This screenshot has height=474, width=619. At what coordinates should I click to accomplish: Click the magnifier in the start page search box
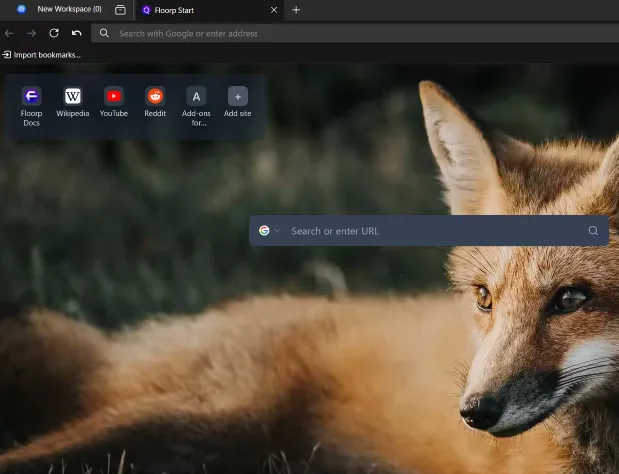pos(593,231)
